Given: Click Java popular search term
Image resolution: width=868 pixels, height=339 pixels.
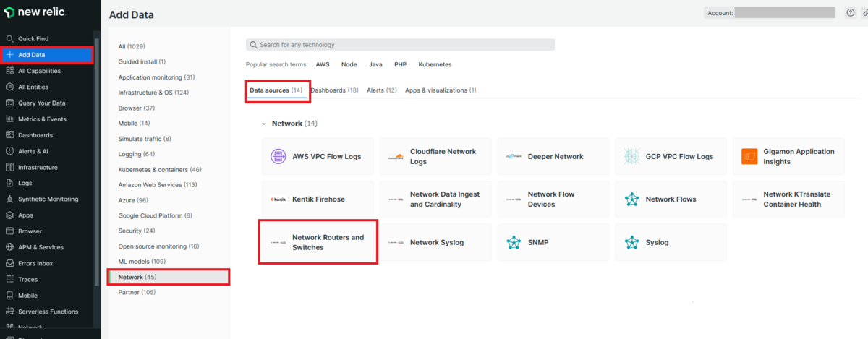Looking at the screenshot, I should click(x=375, y=64).
